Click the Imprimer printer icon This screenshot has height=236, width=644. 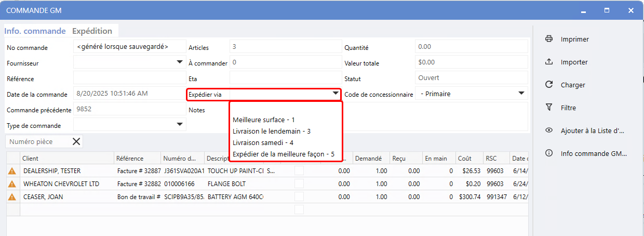click(x=548, y=39)
